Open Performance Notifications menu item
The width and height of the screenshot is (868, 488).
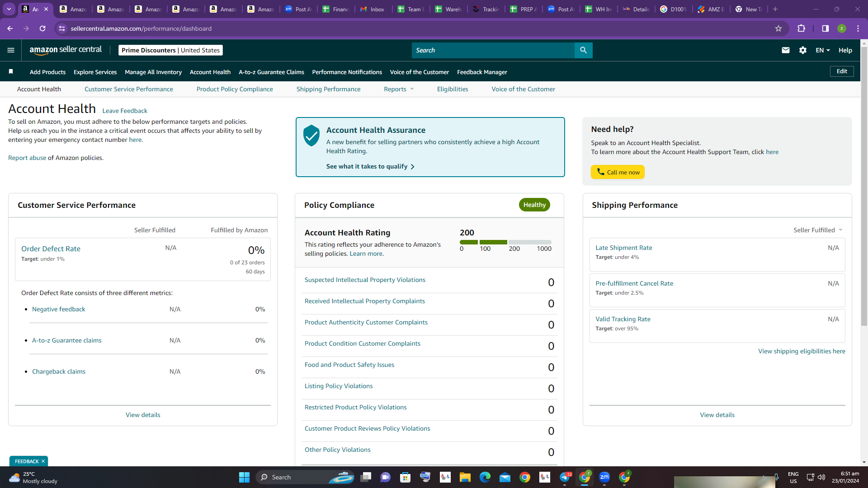(347, 72)
